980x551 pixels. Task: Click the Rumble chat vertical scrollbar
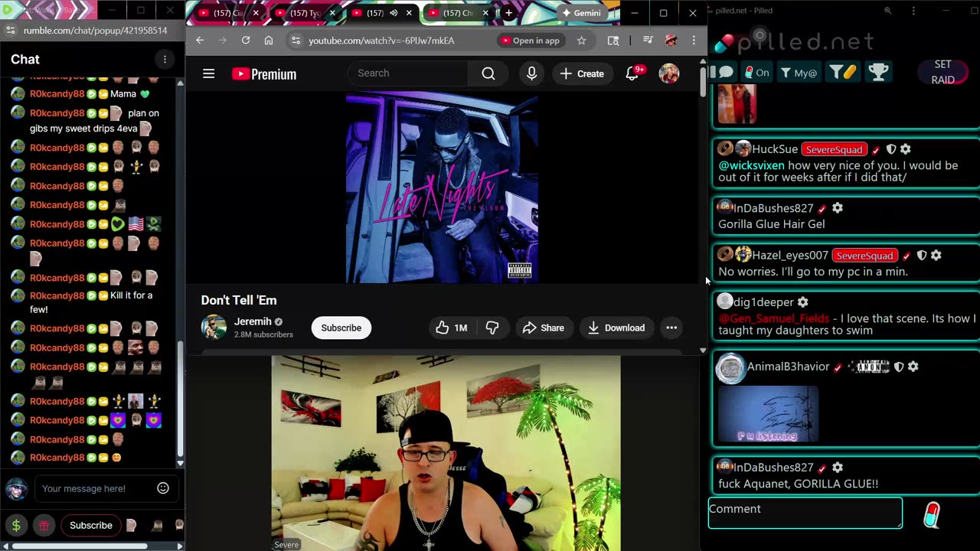(180, 398)
